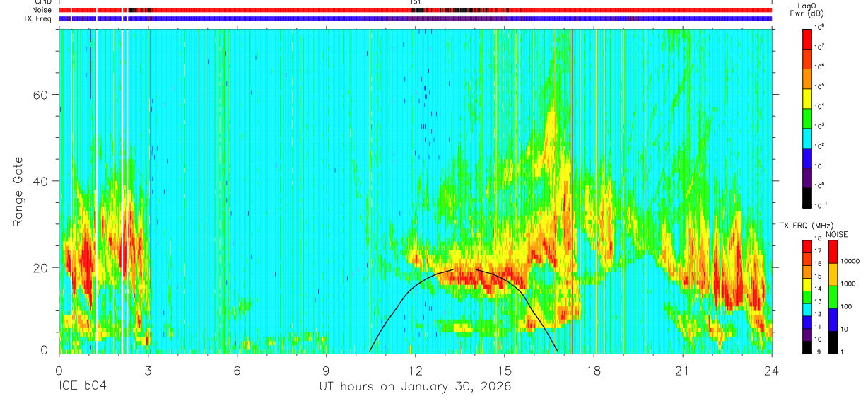Click the 9 tick label on the UT hours axis
868x401 pixels.
pos(326,370)
